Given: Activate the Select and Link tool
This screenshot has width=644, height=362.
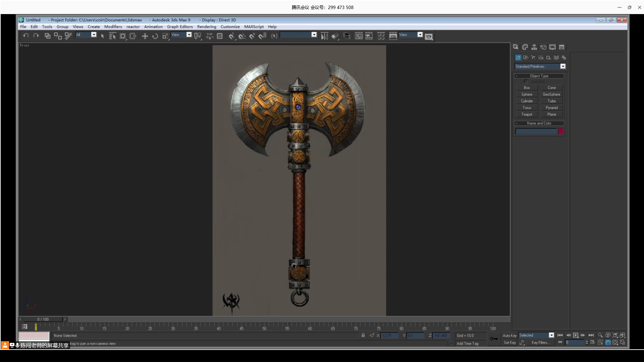Looking at the screenshot, I should pos(48,36).
